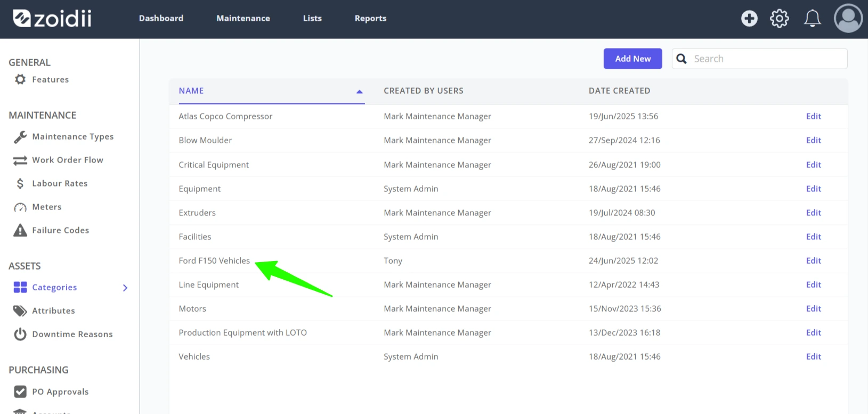Click the Downtime Reasons power icon

pyautogui.click(x=20, y=334)
